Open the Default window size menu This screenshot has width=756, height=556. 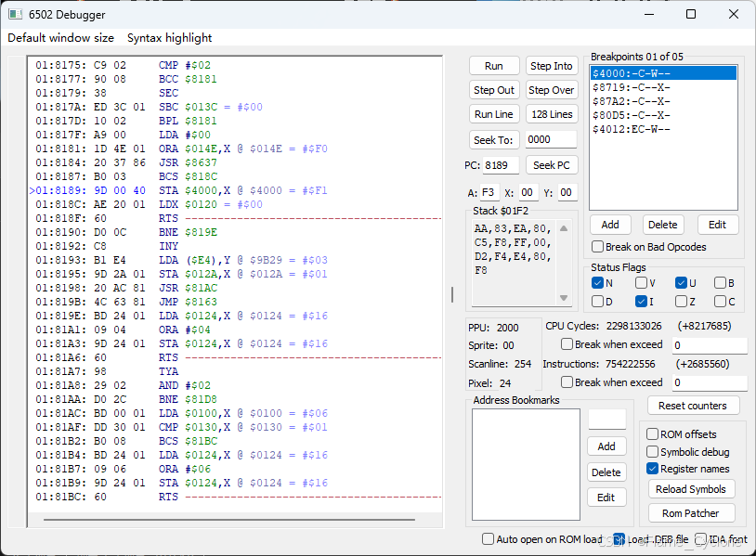tap(60, 37)
